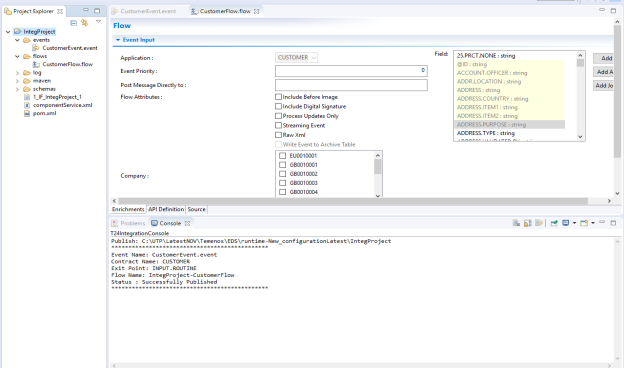The width and height of the screenshot is (624, 368).
Task: Click the field list vertical scrollbar
Action: (580, 96)
